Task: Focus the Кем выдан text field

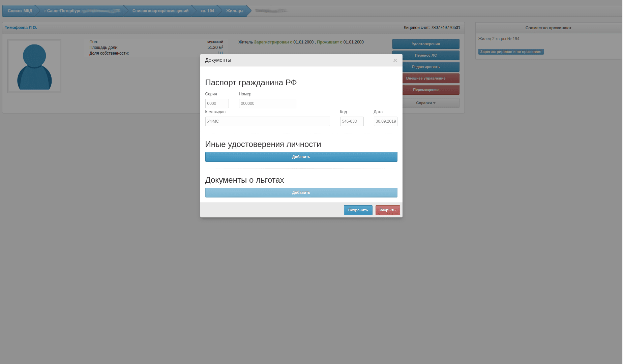Action: point(267,121)
